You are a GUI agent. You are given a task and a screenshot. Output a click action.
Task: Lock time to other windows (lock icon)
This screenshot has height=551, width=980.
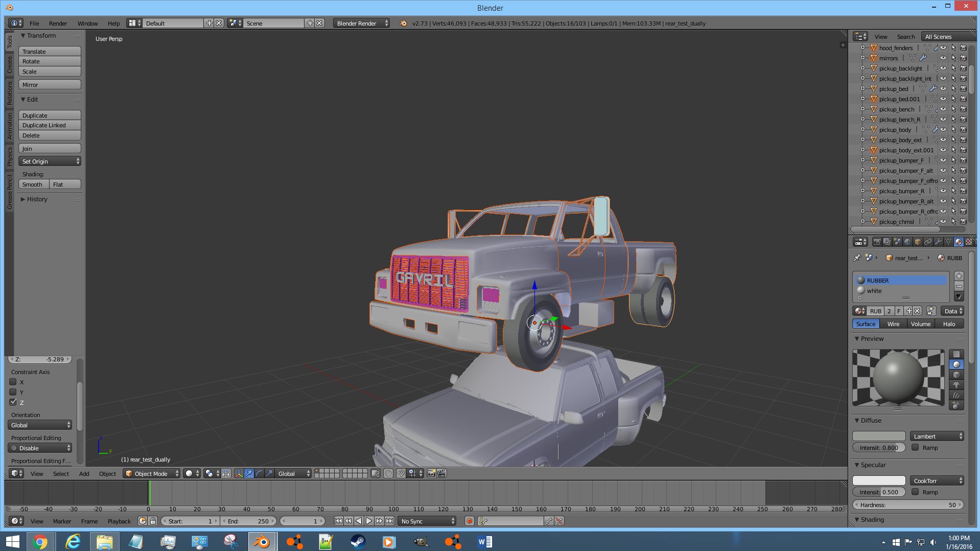[153, 521]
